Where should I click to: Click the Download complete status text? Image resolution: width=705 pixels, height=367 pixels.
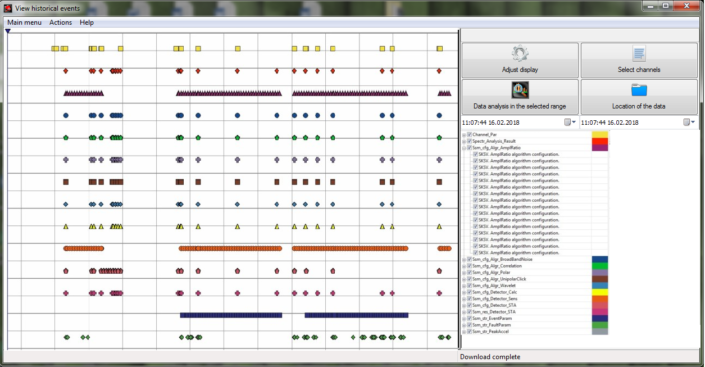(490, 357)
